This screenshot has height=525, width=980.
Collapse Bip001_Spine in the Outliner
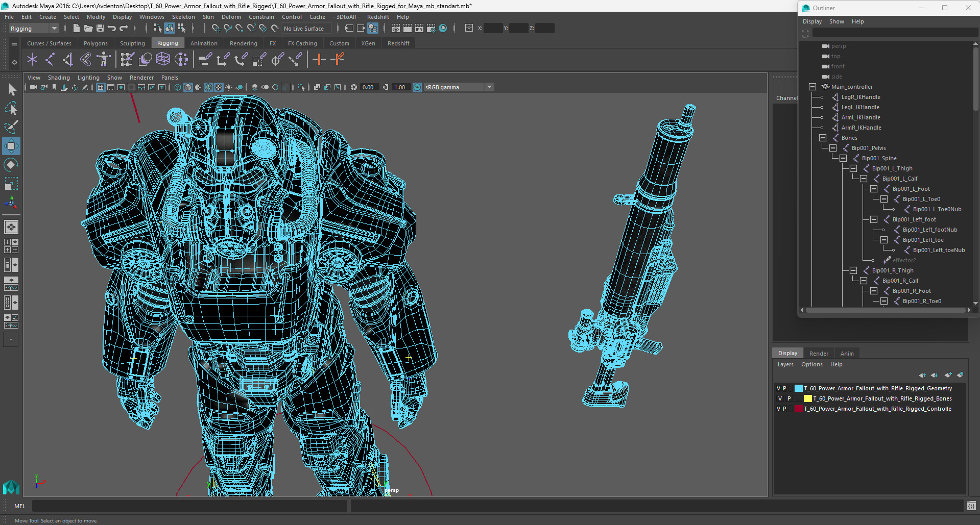click(843, 158)
